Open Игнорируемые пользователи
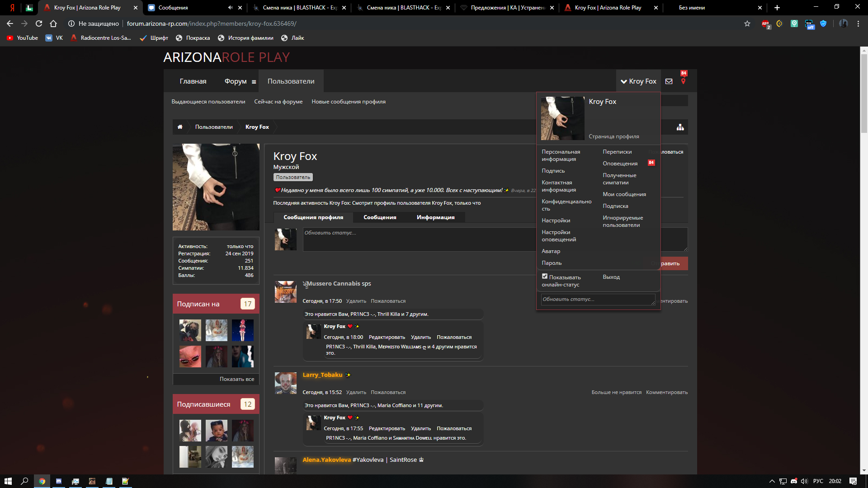The image size is (868, 488). 623,221
